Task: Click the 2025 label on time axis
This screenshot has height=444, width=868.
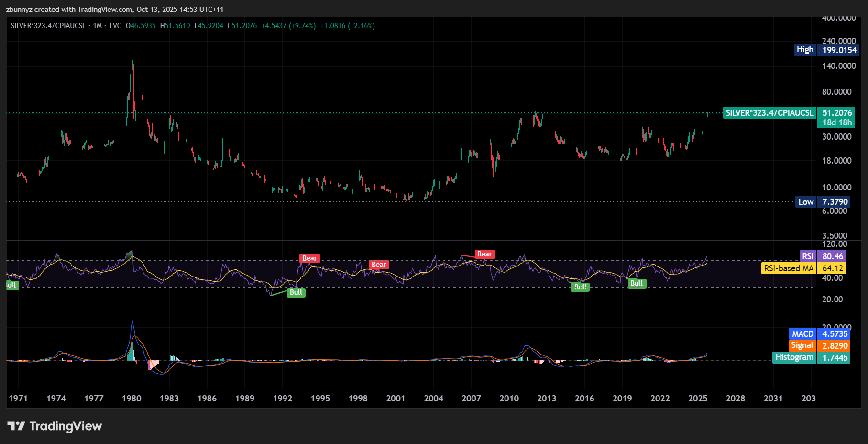Action: pos(698,399)
